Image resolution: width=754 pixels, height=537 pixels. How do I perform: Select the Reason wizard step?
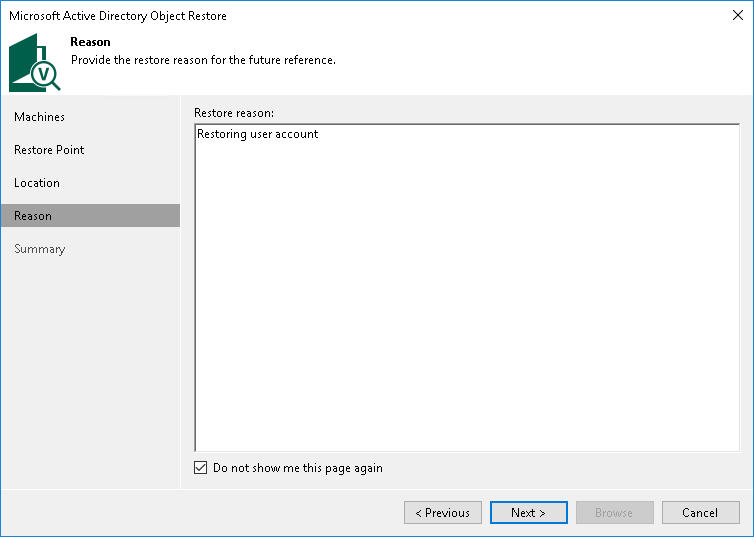[x=90, y=215]
